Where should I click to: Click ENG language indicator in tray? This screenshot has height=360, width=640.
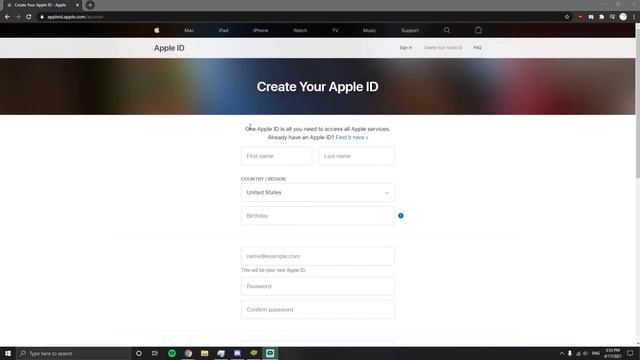(x=596, y=353)
